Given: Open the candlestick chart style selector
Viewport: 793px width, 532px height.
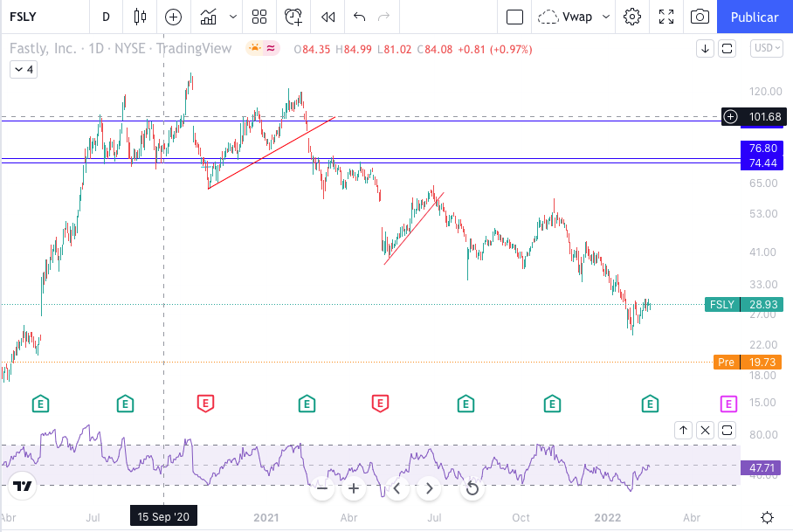Looking at the screenshot, I should point(141,17).
